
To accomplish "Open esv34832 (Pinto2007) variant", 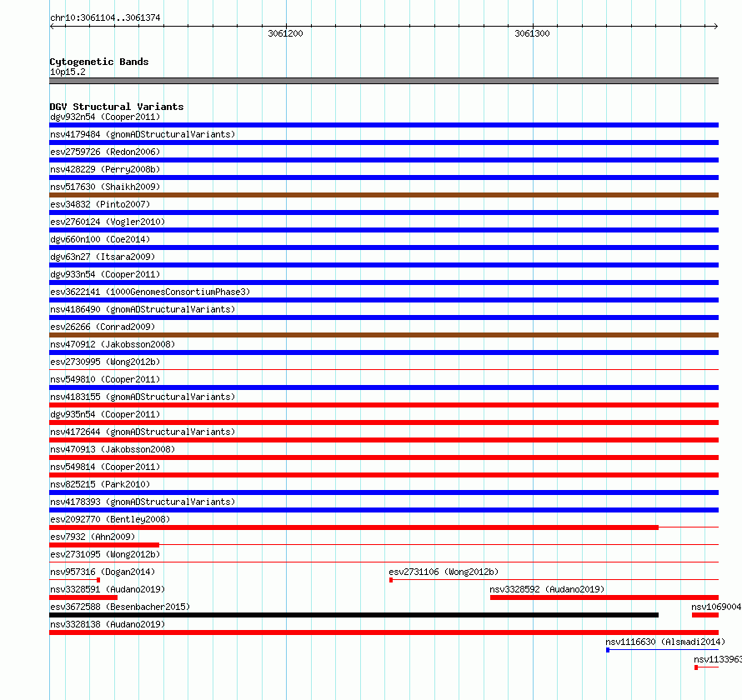I will pos(100,204).
